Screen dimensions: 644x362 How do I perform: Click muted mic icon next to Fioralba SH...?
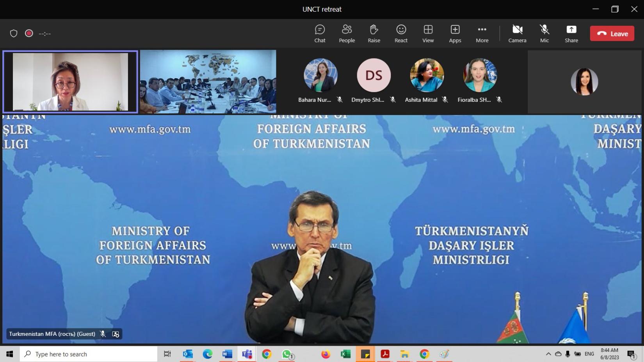pyautogui.click(x=499, y=100)
